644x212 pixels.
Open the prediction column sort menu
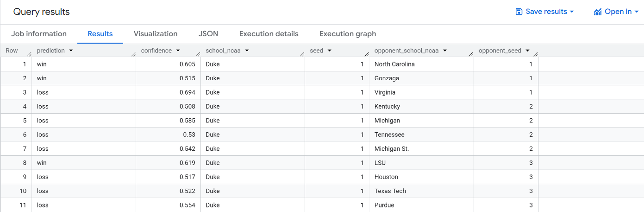pos(71,51)
